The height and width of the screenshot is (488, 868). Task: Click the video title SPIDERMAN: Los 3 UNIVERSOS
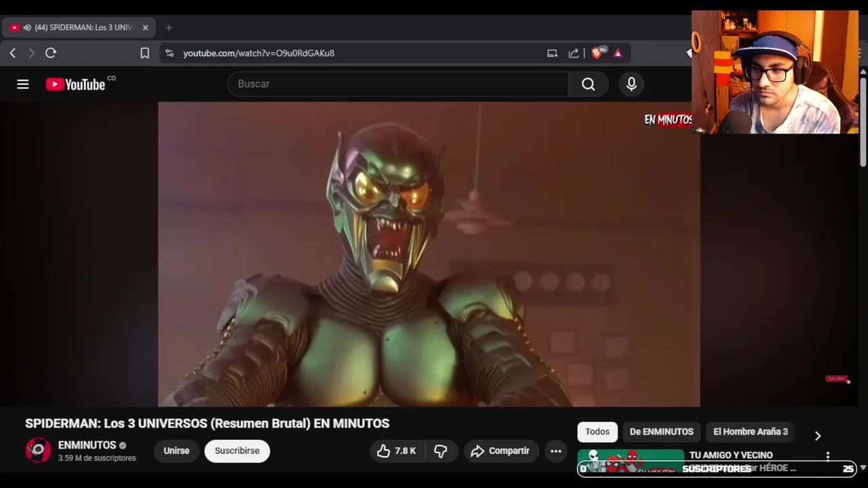pyautogui.click(x=207, y=424)
